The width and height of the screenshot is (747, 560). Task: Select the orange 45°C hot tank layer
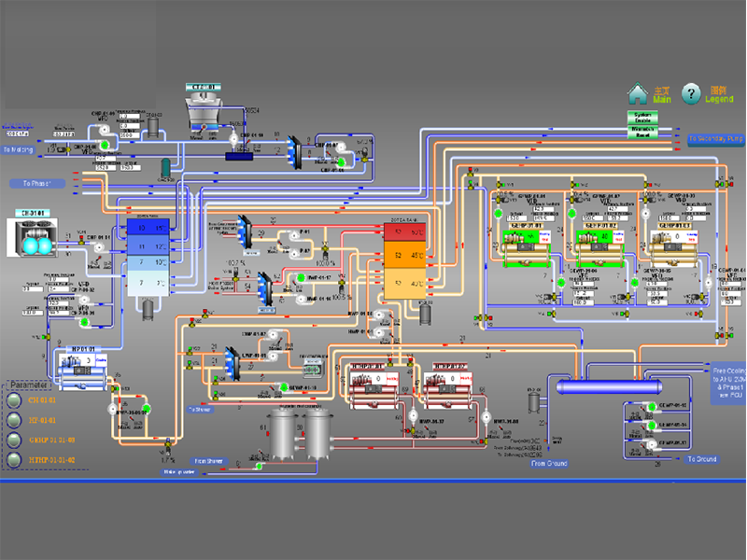point(404,255)
